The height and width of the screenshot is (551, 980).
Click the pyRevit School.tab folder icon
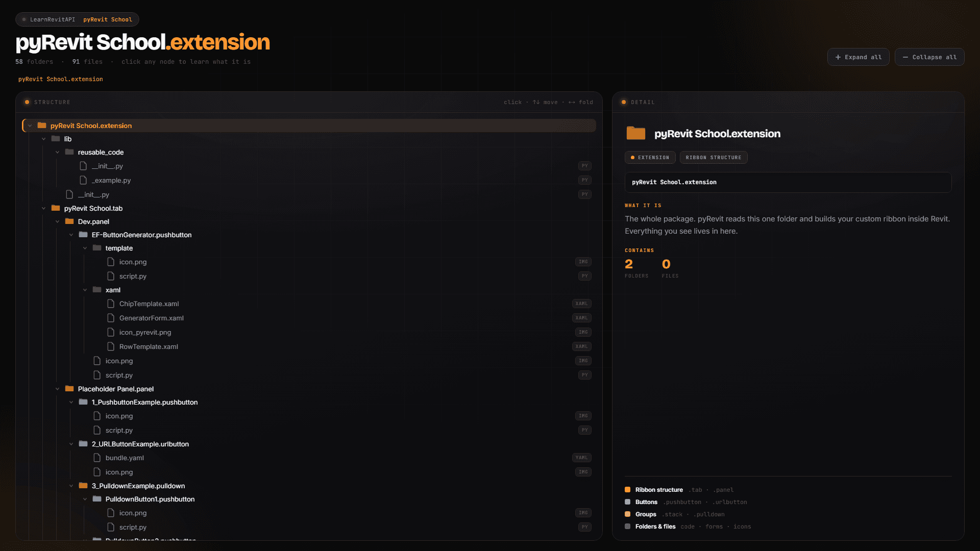pyautogui.click(x=56, y=208)
